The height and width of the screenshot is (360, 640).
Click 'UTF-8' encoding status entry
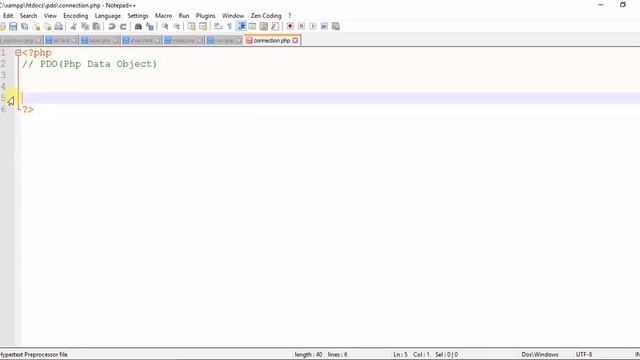(x=584, y=354)
